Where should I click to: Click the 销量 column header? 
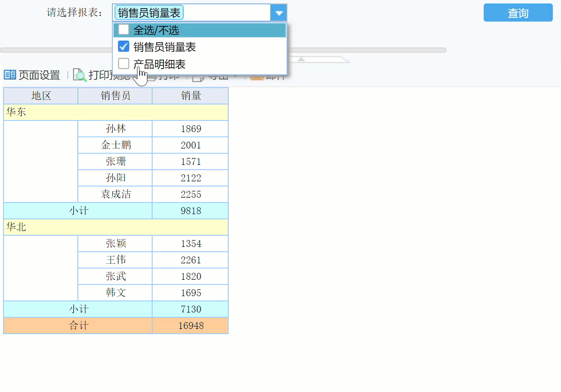click(x=190, y=95)
